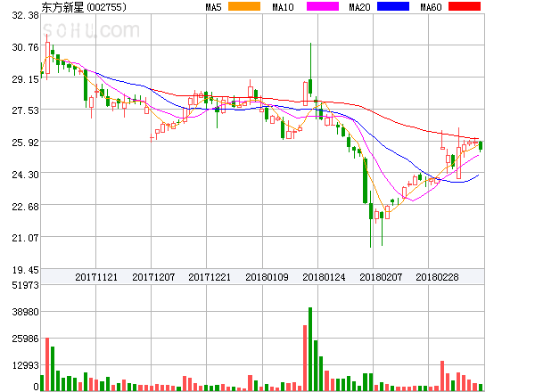This screenshot has height=392, width=535.
Task: Click the tall red volume bar near 20180124
Action: pyautogui.click(x=305, y=358)
